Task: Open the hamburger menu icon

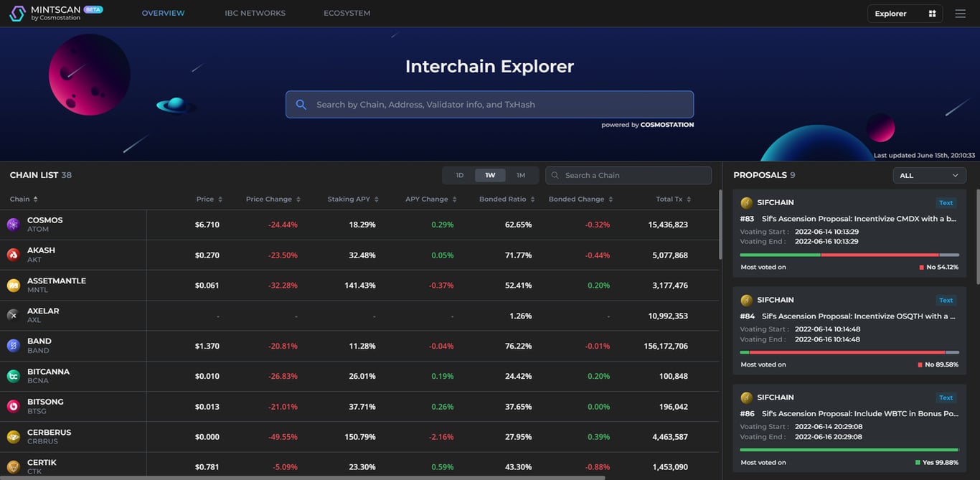Action: point(960,14)
